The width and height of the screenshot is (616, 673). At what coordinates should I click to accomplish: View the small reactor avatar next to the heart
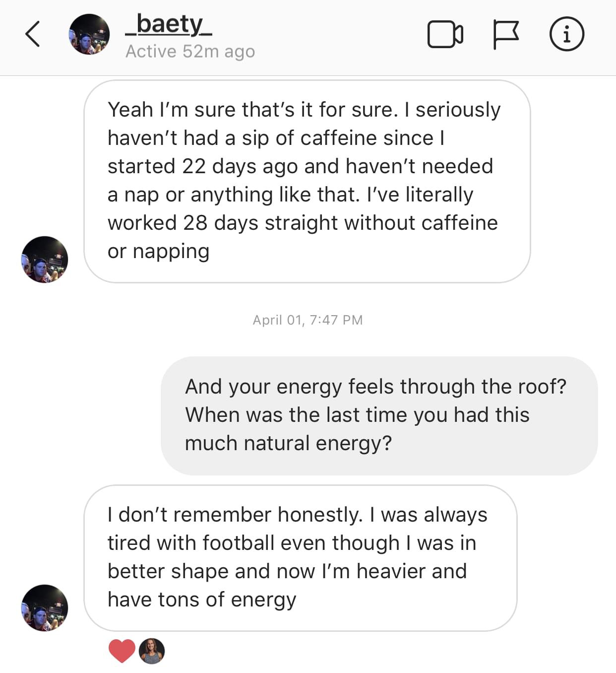[152, 651]
